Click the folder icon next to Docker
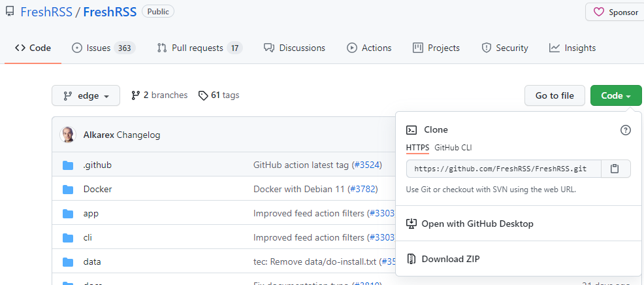 coord(68,190)
